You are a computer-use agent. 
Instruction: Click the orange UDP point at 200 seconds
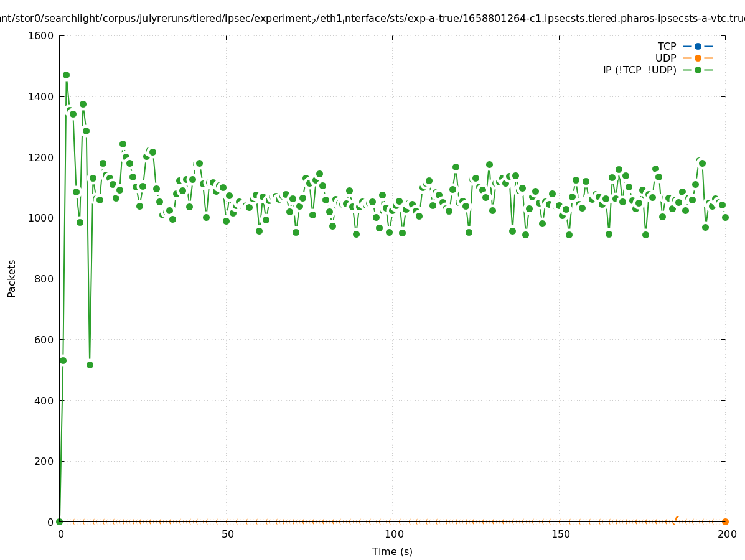[x=725, y=521]
